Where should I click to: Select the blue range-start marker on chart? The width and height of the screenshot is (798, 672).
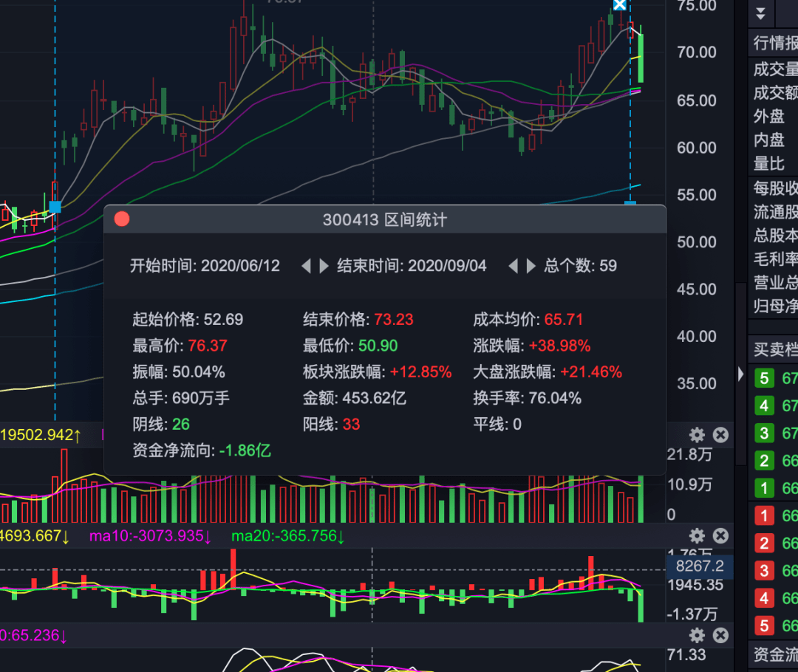coord(55,207)
